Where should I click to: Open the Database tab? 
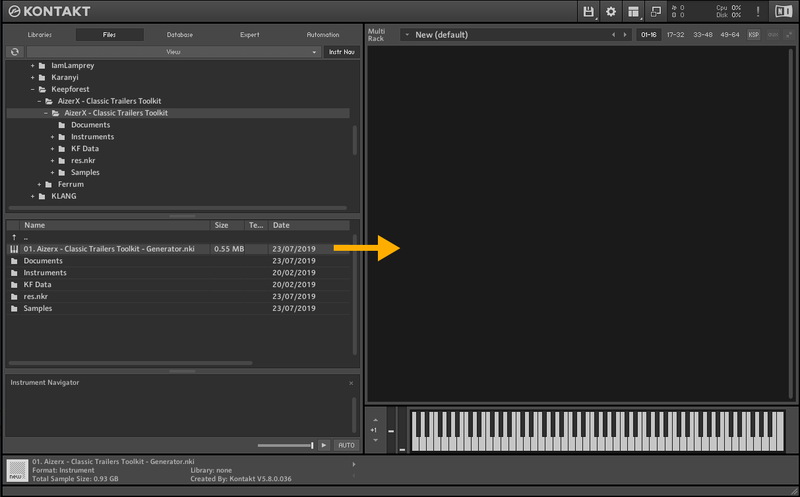(x=180, y=35)
